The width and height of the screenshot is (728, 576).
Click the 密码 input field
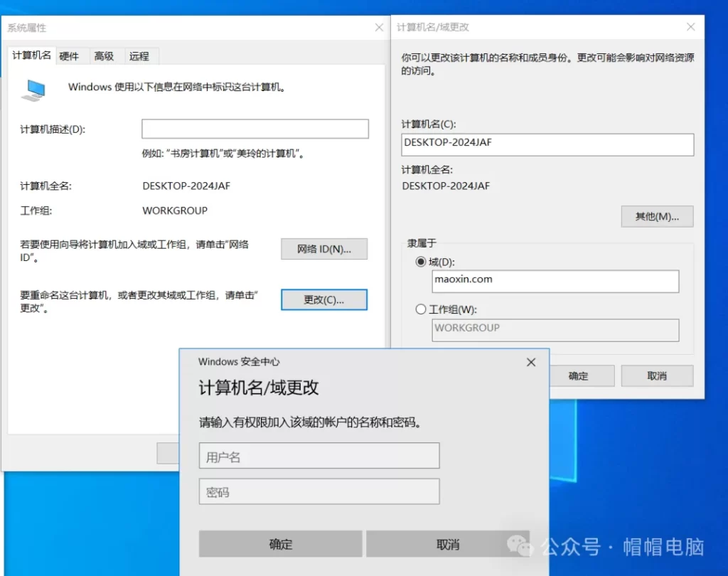[x=318, y=491]
